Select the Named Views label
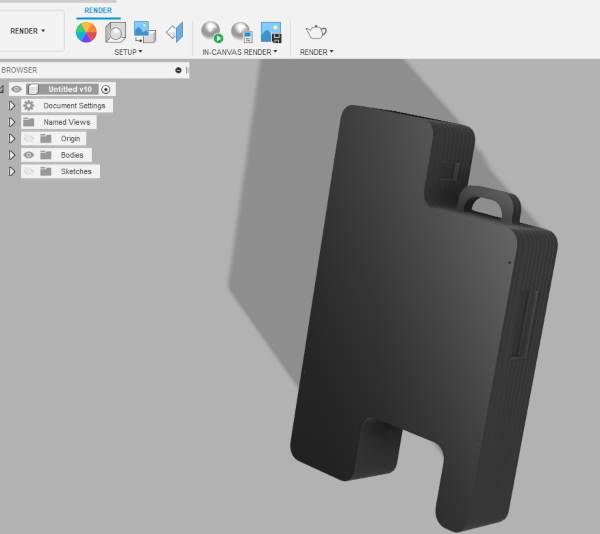 pos(67,122)
